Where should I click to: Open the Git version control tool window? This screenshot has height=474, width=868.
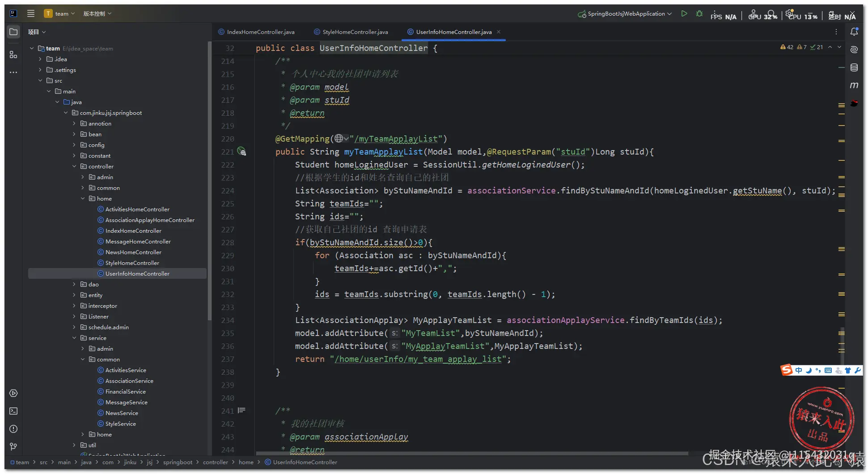pyautogui.click(x=13, y=447)
